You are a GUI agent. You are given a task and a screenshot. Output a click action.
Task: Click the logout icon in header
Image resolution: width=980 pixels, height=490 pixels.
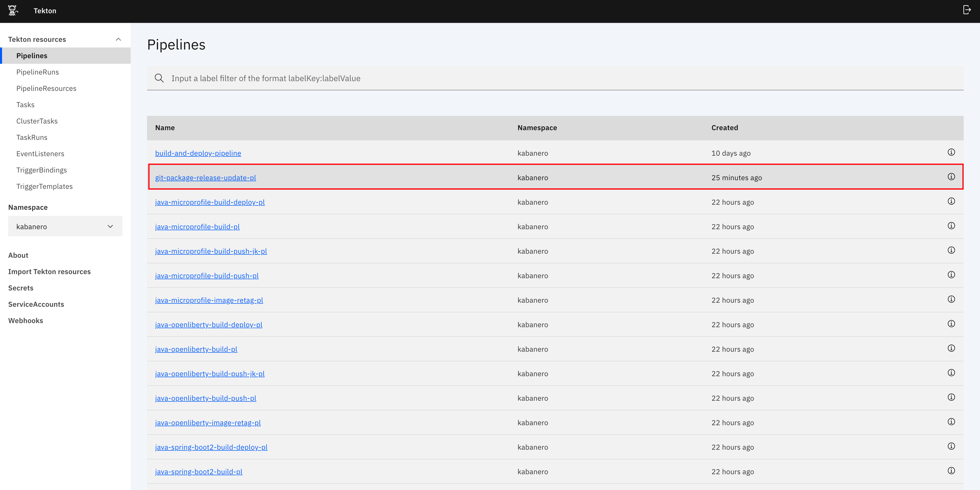tap(967, 10)
